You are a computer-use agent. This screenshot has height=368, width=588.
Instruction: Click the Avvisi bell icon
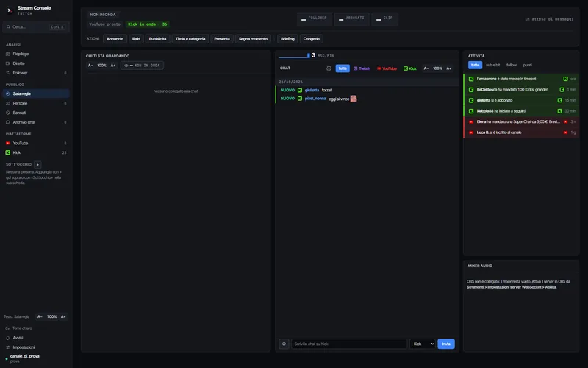click(x=7, y=338)
